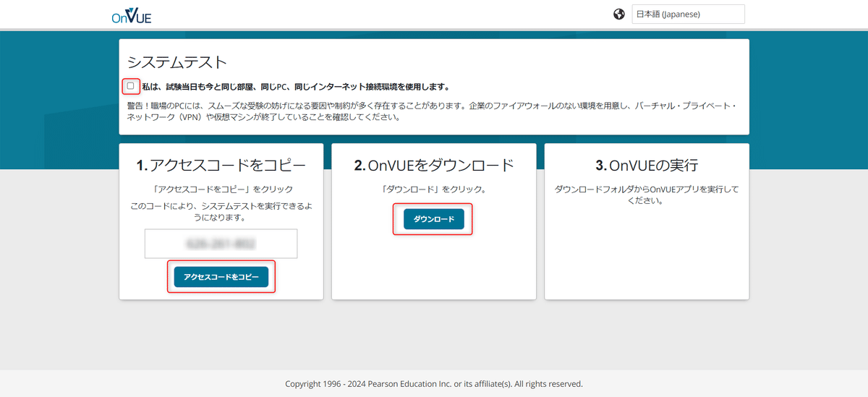Click the ダウンロード button

tap(433, 219)
